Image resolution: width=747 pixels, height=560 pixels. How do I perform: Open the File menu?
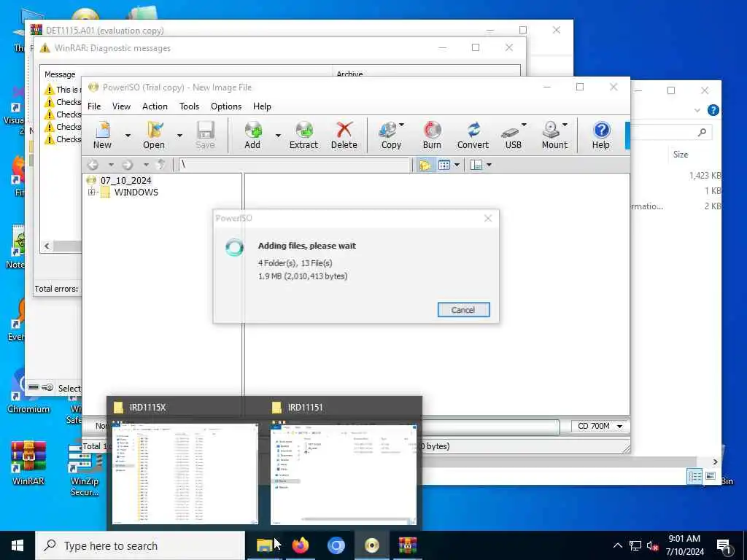tap(94, 106)
